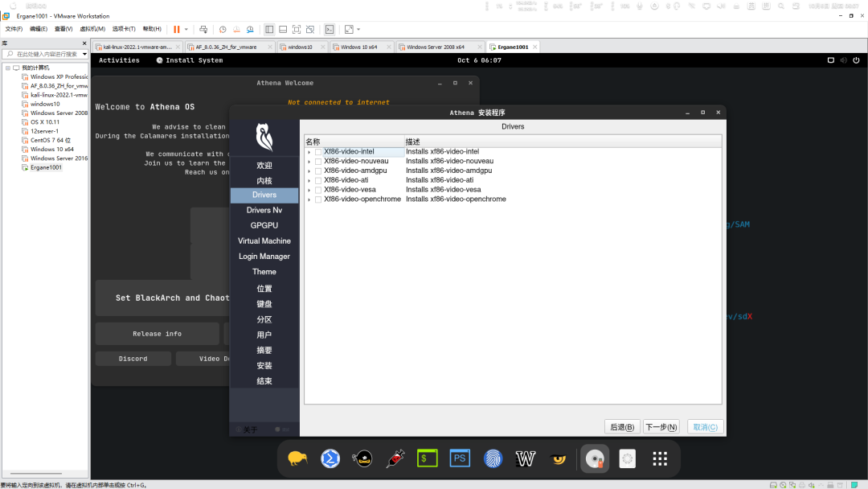Collapse the 我的计算机 tree node
The image size is (868, 489).
(8, 68)
